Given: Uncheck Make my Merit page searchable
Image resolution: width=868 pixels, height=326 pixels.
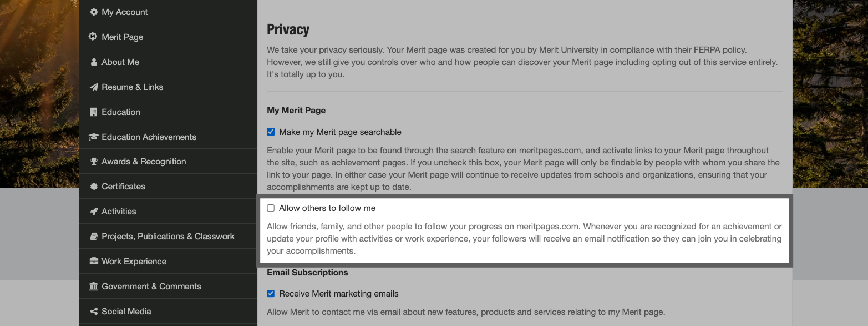Looking at the screenshot, I should click(271, 132).
